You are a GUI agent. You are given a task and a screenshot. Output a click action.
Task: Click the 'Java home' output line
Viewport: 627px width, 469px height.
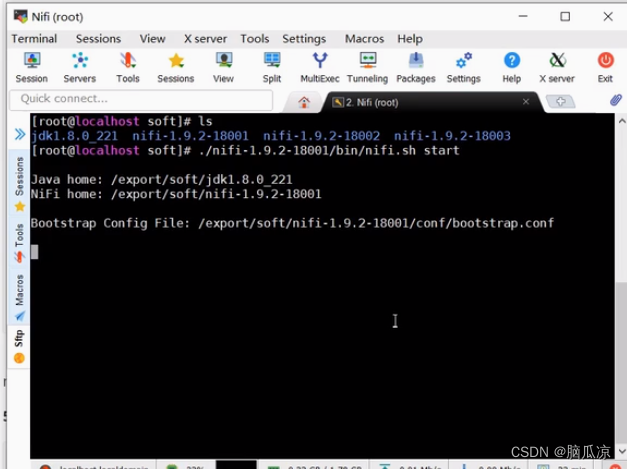tap(162, 180)
